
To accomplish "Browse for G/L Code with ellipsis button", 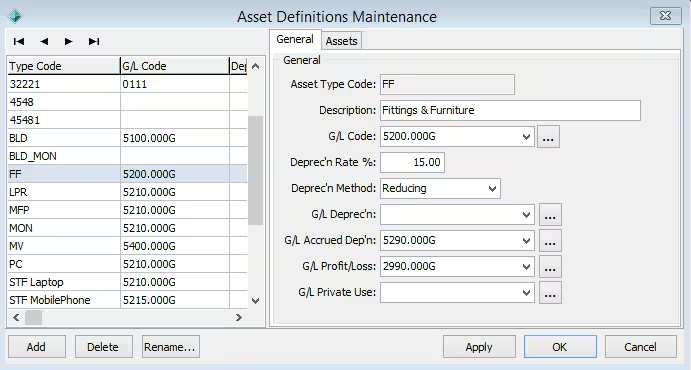I will [548, 137].
